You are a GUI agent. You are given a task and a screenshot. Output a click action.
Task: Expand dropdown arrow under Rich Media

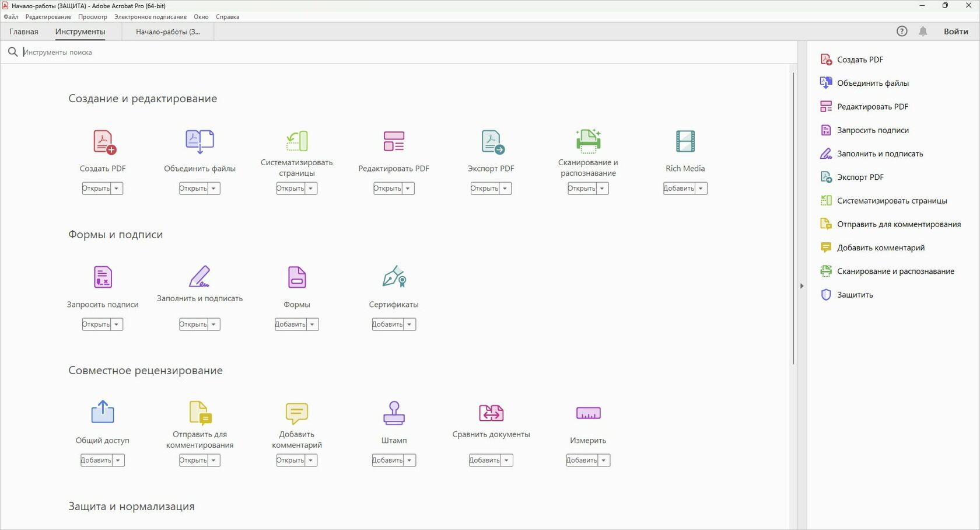701,189
